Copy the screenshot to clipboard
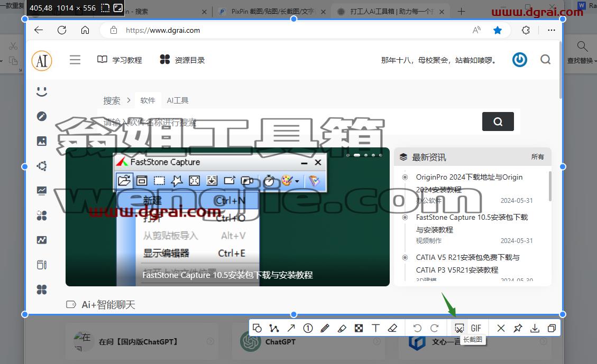Image resolution: width=597 pixels, height=364 pixels. coord(552,328)
